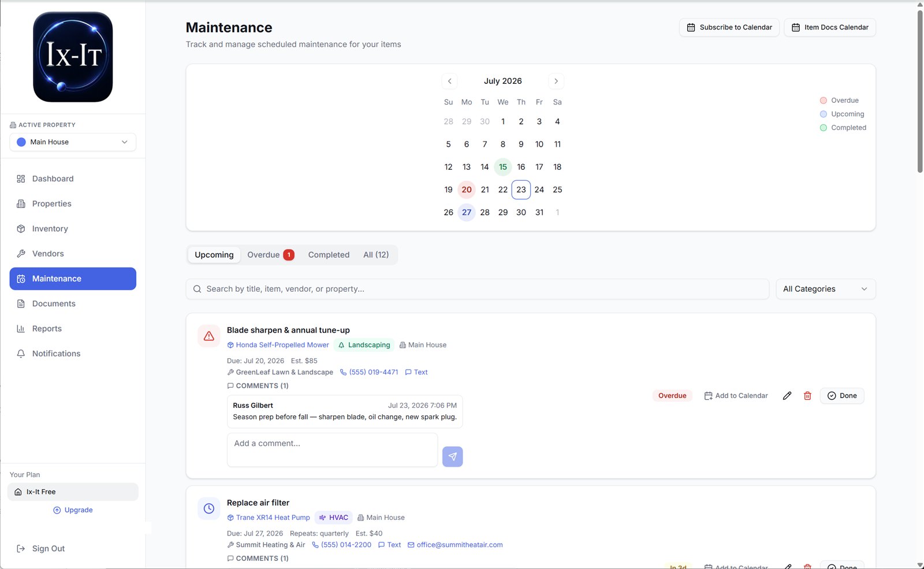This screenshot has width=924, height=569.
Task: Go to next month in calendar
Action: click(556, 81)
